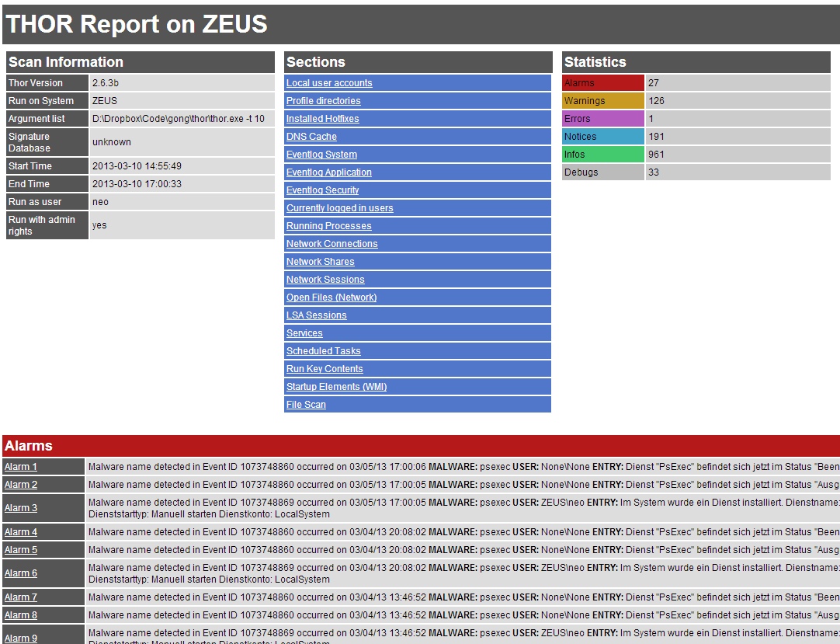Image resolution: width=840 pixels, height=644 pixels.
Task: Click the red Alarms statistics label
Action: [x=602, y=83]
